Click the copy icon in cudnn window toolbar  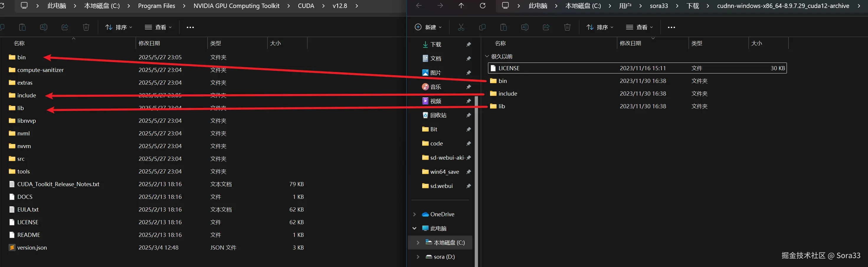coord(482,27)
